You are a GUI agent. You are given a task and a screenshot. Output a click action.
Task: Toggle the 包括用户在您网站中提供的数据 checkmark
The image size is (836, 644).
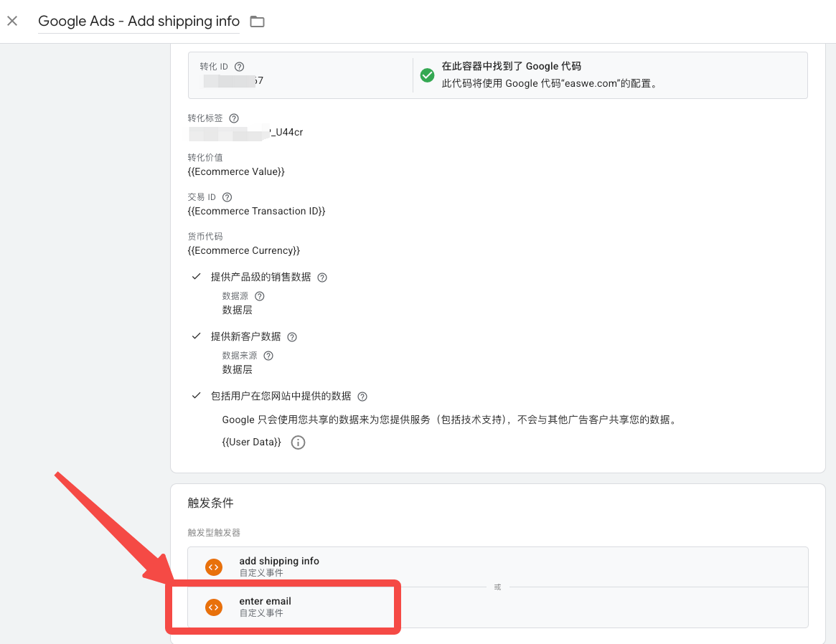point(196,396)
